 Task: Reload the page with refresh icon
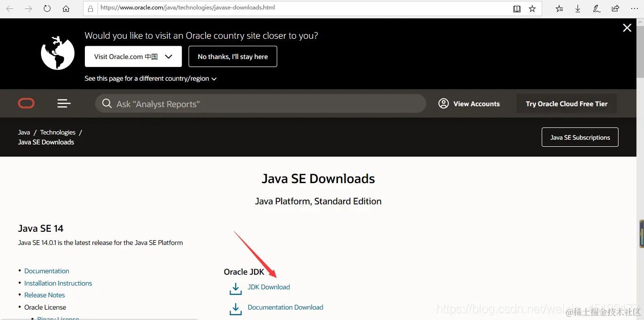click(47, 9)
